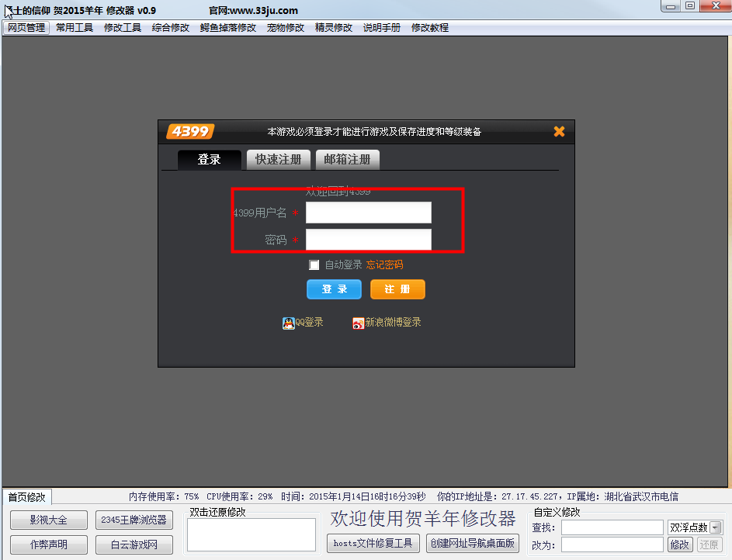
Task: Expand the 双浮点数 type dropdown
Action: 716,527
